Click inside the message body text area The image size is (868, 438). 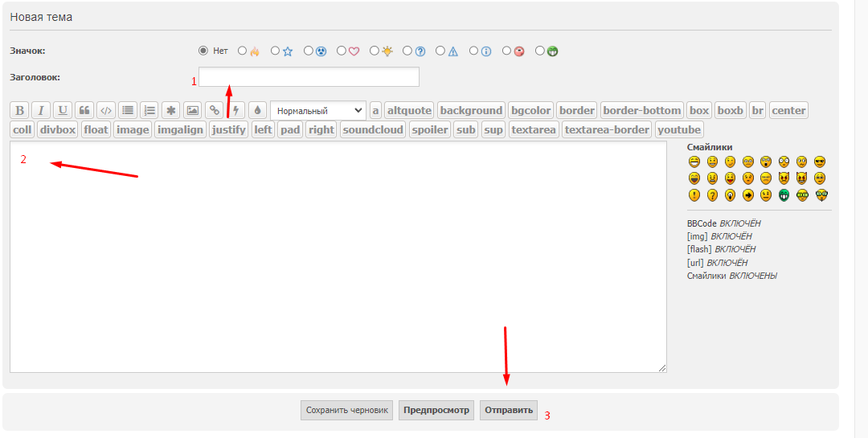pyautogui.click(x=338, y=257)
